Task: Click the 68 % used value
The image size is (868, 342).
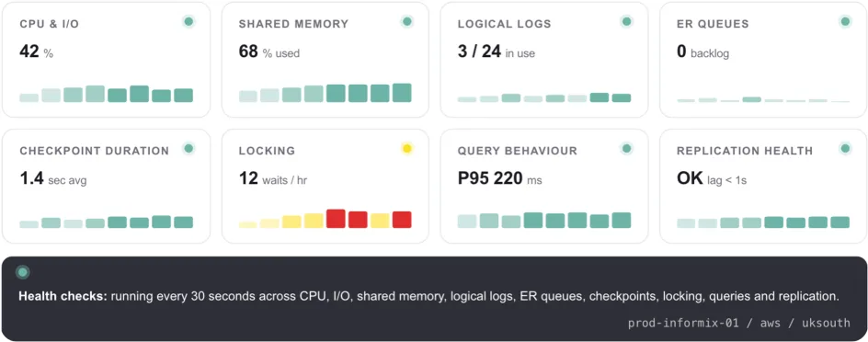Action: tap(269, 52)
